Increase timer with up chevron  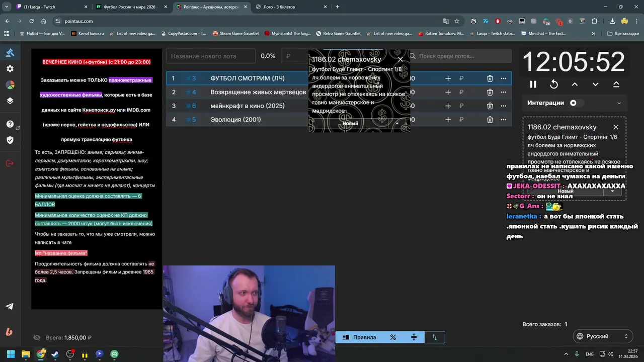tap(575, 84)
